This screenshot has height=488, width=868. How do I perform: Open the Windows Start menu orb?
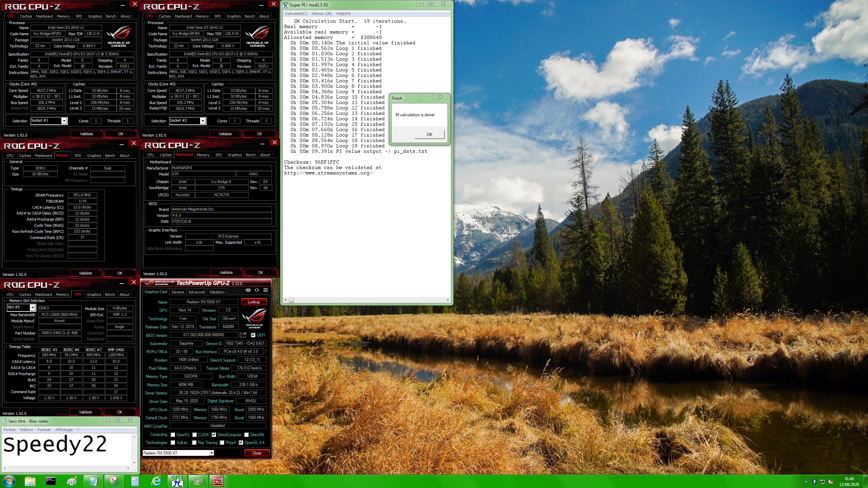tap(9, 481)
